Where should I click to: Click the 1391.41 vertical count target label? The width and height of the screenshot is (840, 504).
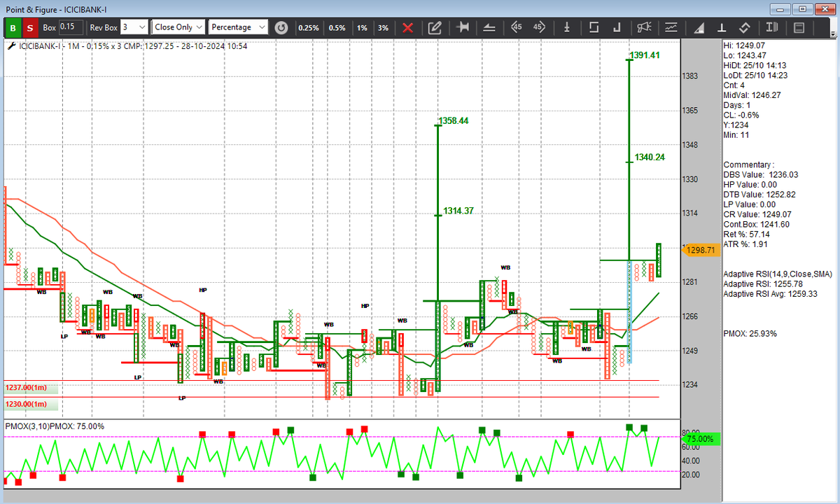pyautogui.click(x=644, y=55)
